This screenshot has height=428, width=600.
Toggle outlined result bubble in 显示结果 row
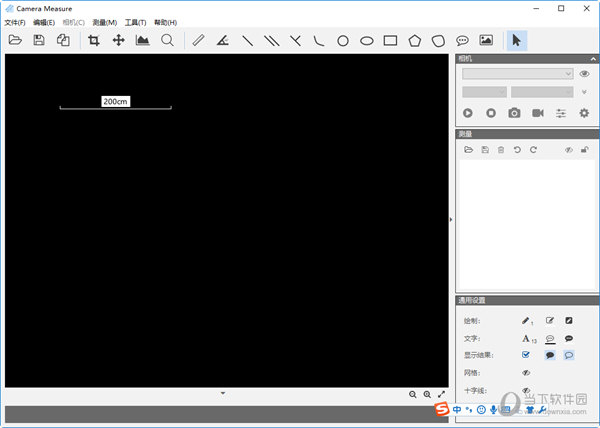[x=569, y=355]
